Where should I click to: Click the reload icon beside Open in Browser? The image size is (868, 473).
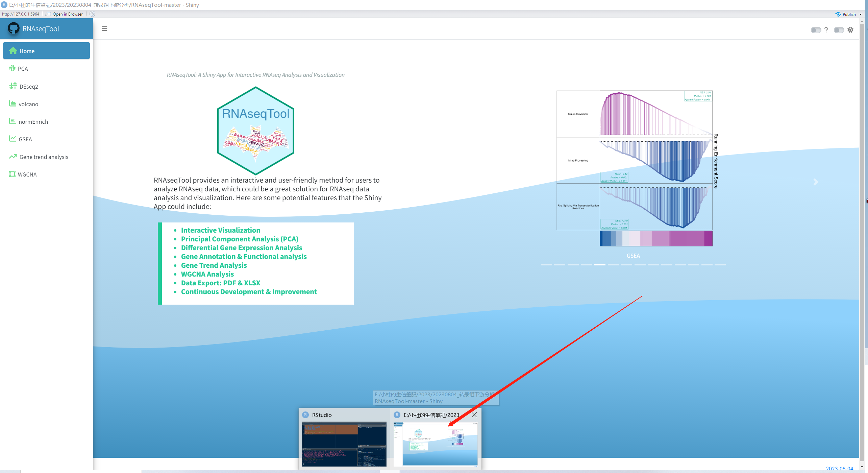point(92,14)
